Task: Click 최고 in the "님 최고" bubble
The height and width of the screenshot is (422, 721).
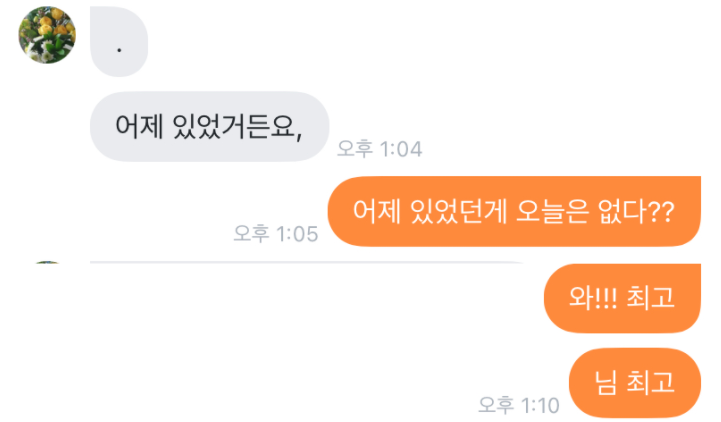Action: (651, 382)
